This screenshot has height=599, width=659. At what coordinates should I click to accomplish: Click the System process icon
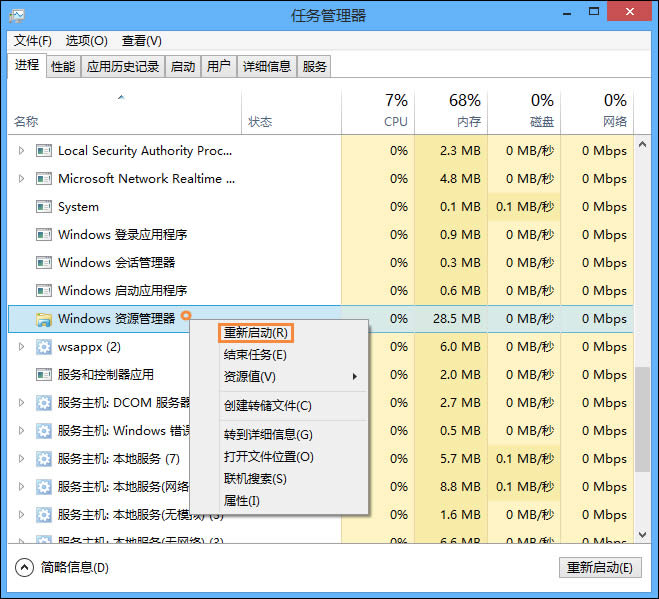pos(43,207)
